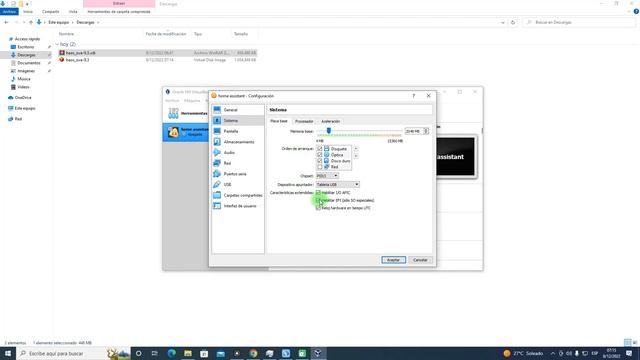
Task: Go up one folder level in Explorer
Action: point(31,22)
